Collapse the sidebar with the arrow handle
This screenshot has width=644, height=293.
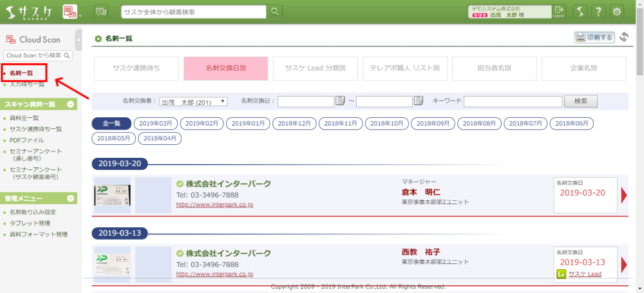pos(79,40)
